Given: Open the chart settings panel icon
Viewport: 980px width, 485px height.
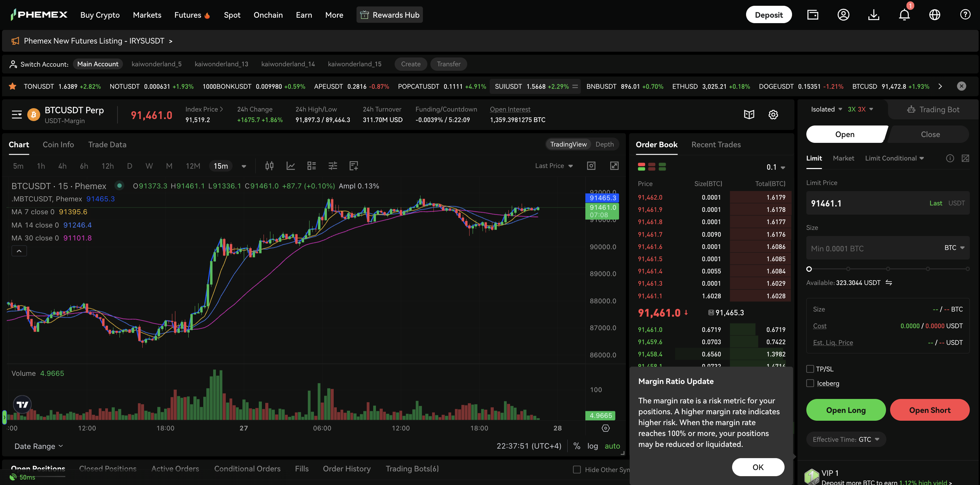Looking at the screenshot, I should 773,114.
